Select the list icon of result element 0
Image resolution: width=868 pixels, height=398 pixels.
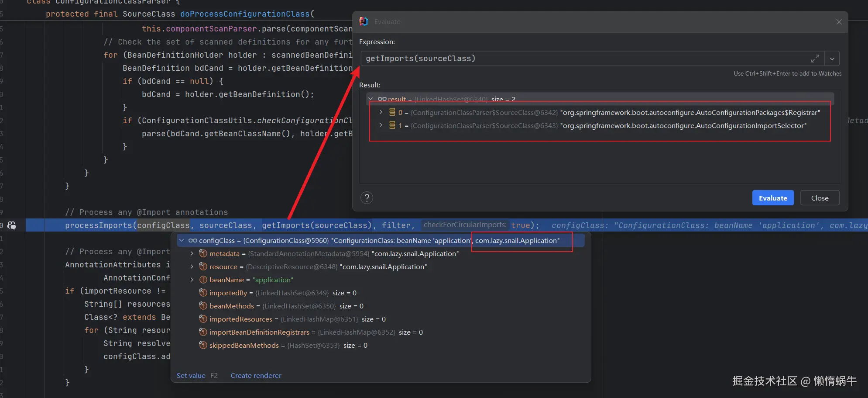pos(392,112)
